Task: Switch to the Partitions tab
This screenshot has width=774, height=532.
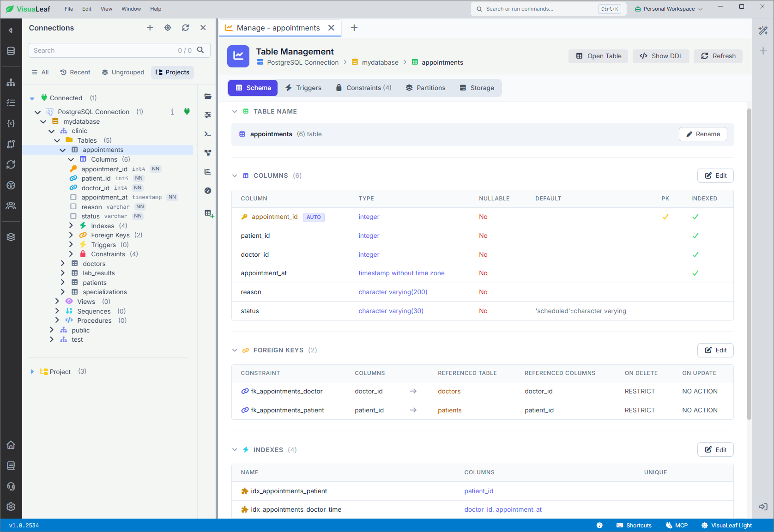Action: click(425, 88)
